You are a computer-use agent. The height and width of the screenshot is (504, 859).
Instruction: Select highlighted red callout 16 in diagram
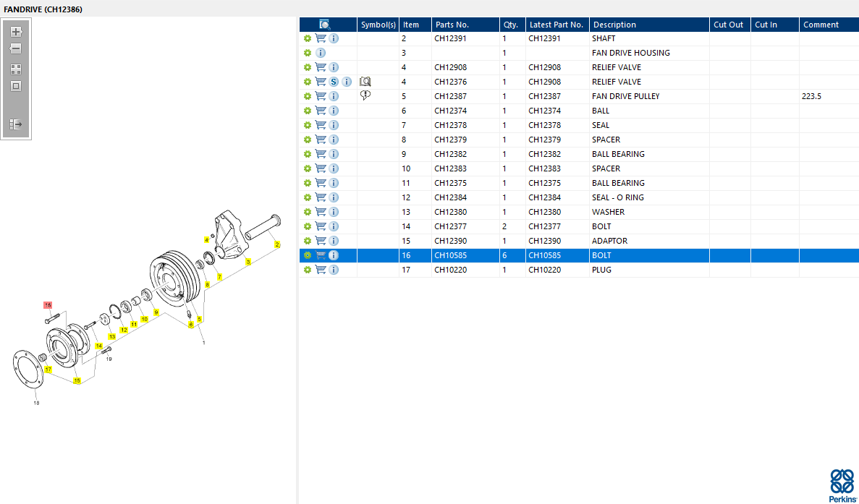(48, 305)
